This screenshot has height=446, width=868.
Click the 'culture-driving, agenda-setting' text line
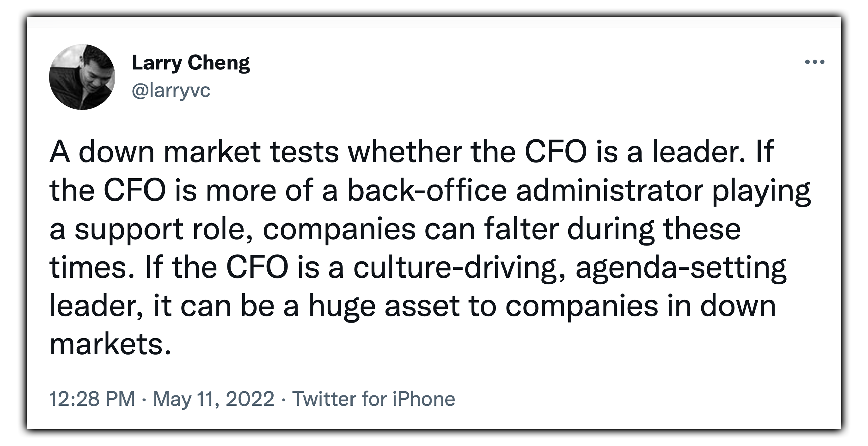click(x=570, y=267)
